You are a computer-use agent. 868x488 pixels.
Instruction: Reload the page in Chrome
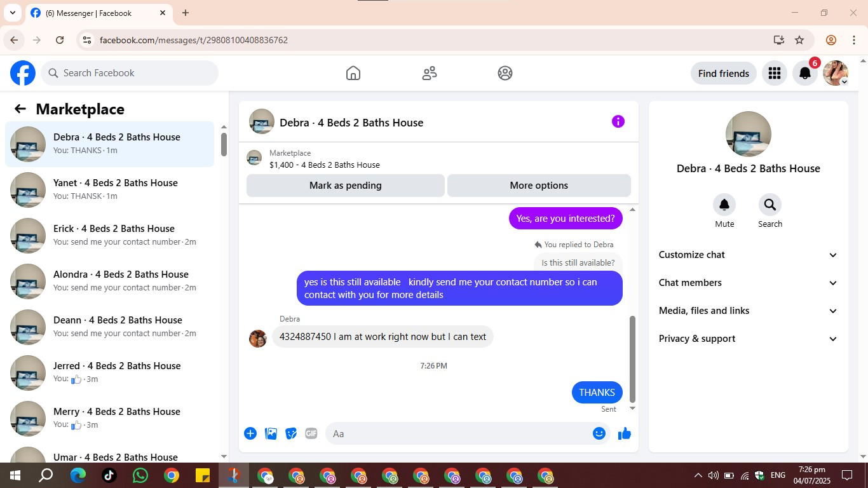click(60, 40)
